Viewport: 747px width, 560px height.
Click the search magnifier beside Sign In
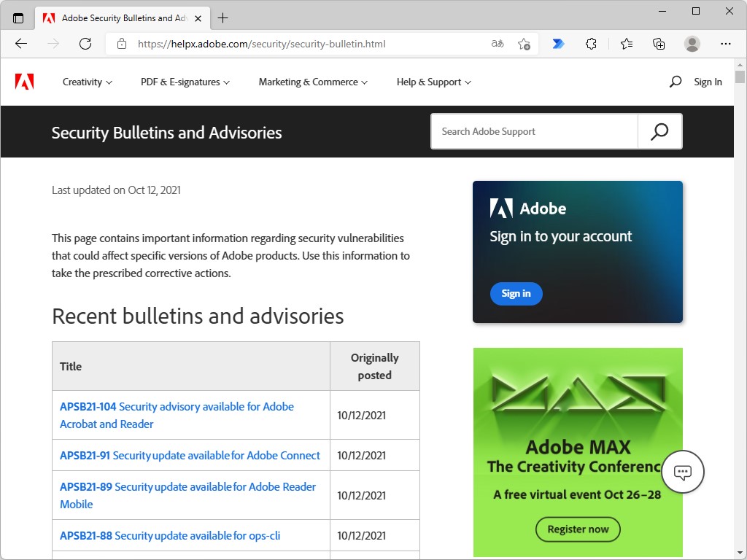tap(675, 82)
